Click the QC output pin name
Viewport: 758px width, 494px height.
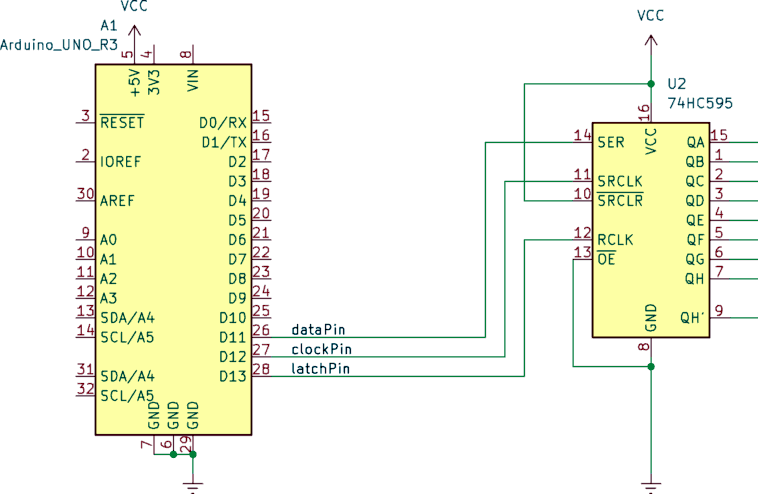click(x=695, y=181)
